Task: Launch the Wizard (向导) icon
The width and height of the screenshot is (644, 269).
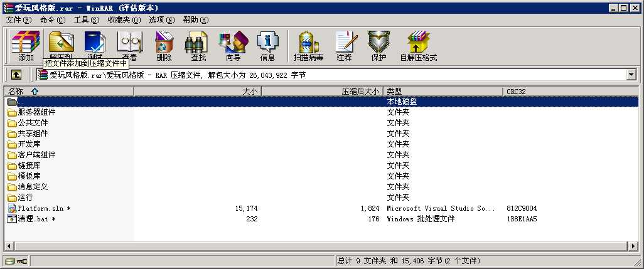Action: pyautogui.click(x=233, y=42)
